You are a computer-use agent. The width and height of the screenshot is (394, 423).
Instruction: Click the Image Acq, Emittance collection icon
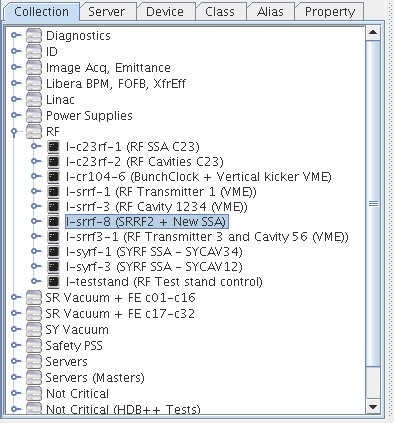(x=34, y=67)
